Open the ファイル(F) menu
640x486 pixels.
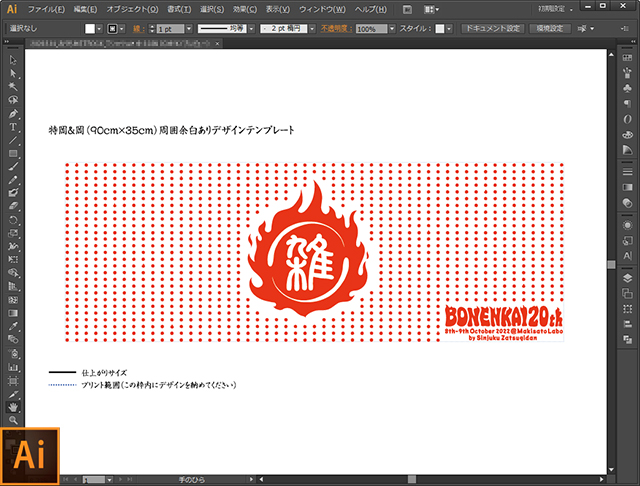(x=46, y=9)
